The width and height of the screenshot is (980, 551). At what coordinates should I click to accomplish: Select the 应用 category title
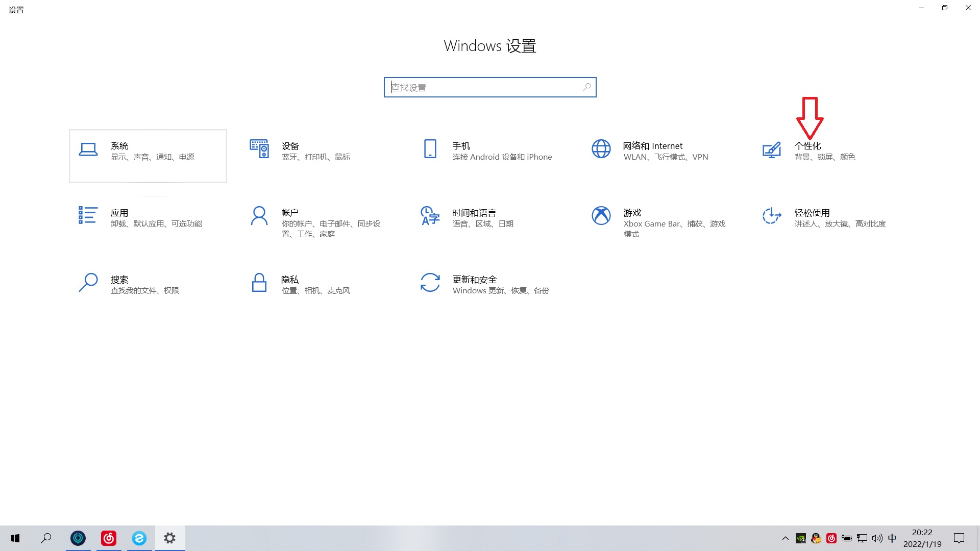(119, 213)
